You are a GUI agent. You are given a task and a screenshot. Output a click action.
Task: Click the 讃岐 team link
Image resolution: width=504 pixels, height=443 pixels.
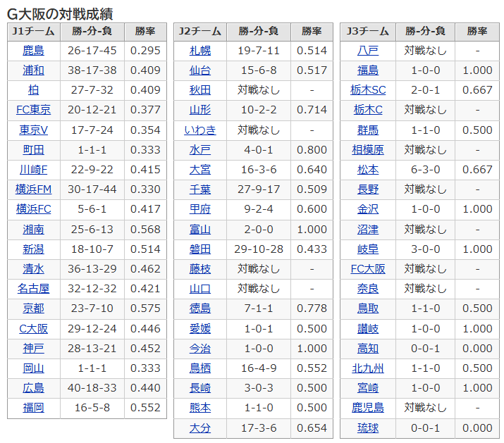(368, 329)
